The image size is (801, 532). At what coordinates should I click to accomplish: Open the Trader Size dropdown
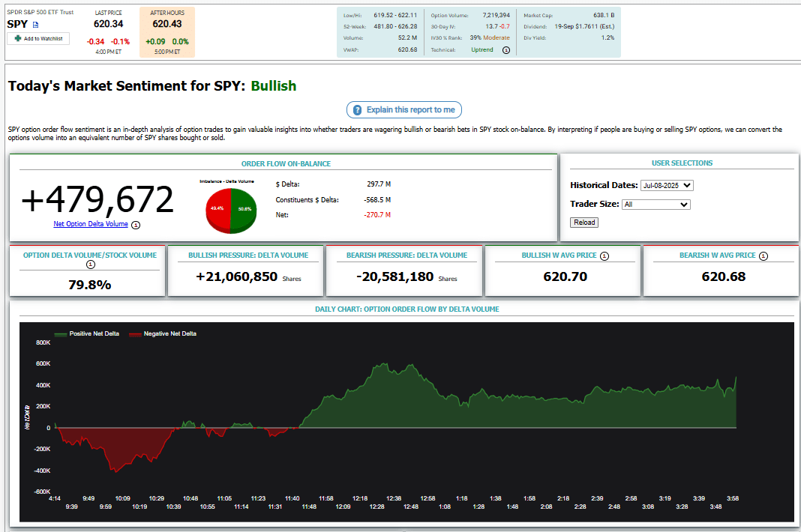click(656, 205)
